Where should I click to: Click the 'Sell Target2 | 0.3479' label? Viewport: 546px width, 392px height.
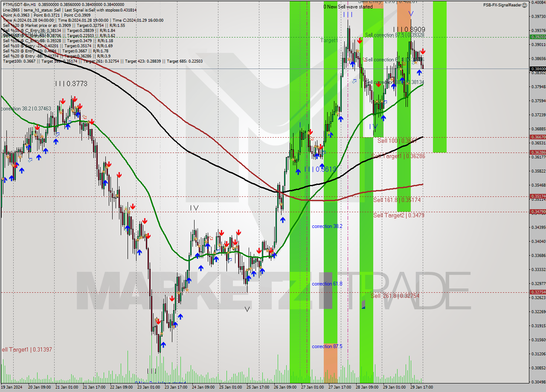pos(398,215)
